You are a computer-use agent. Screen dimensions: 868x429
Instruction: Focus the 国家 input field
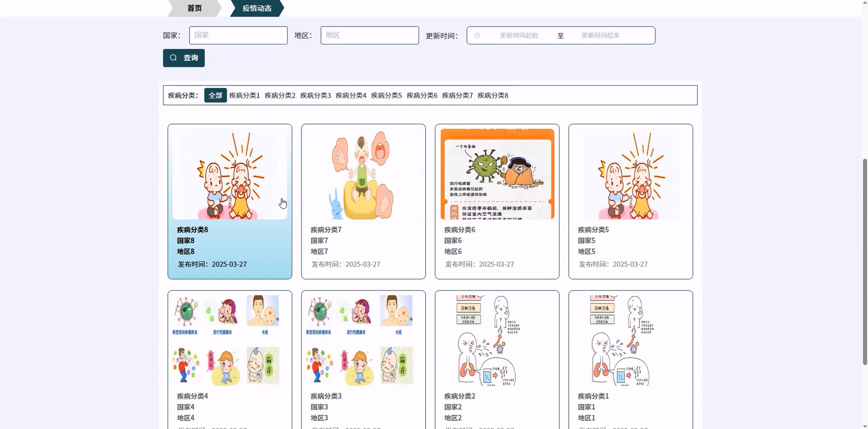[238, 35]
